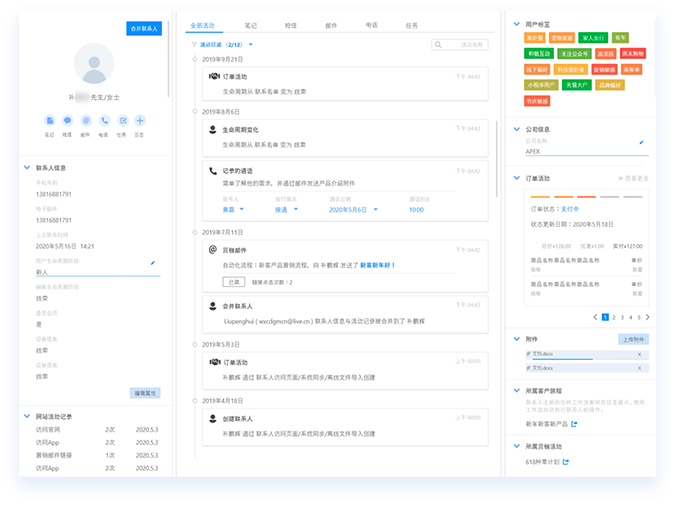Open the 接通 call status dropdown
The image size is (676, 505).
tap(287, 210)
